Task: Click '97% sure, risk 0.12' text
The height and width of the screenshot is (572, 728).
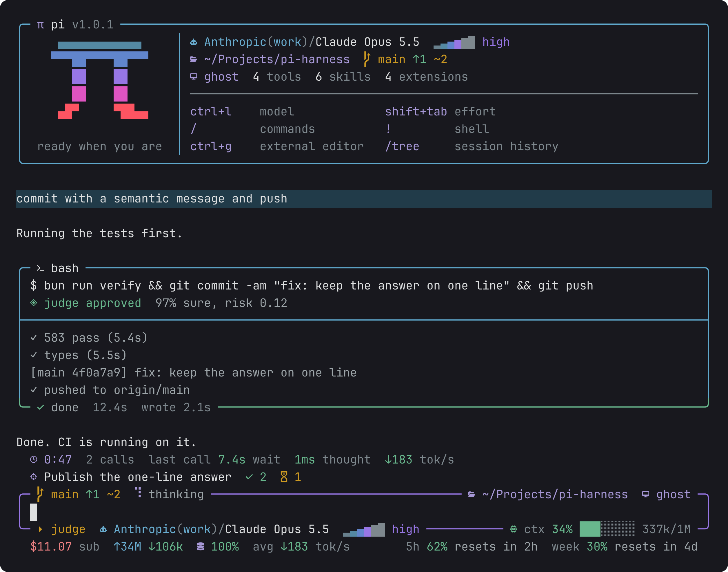Action: click(x=221, y=303)
